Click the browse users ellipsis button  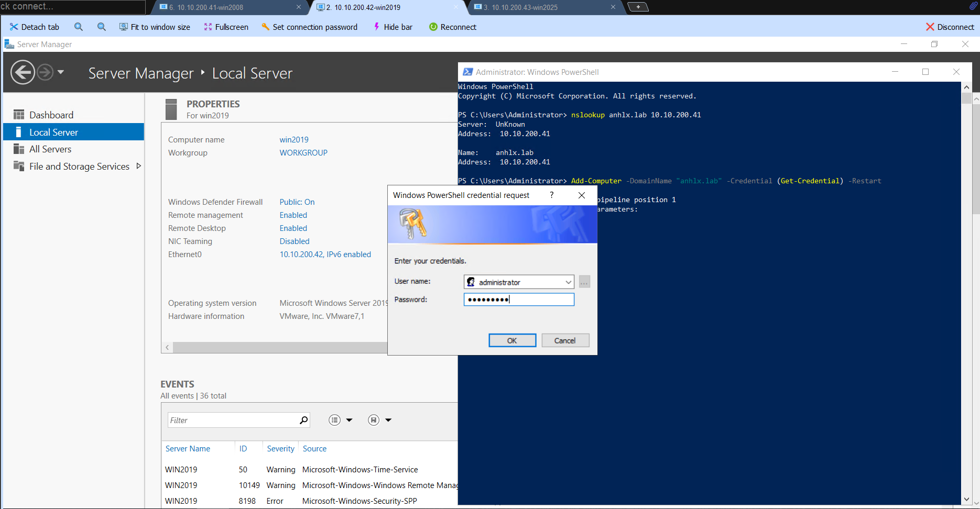584,282
